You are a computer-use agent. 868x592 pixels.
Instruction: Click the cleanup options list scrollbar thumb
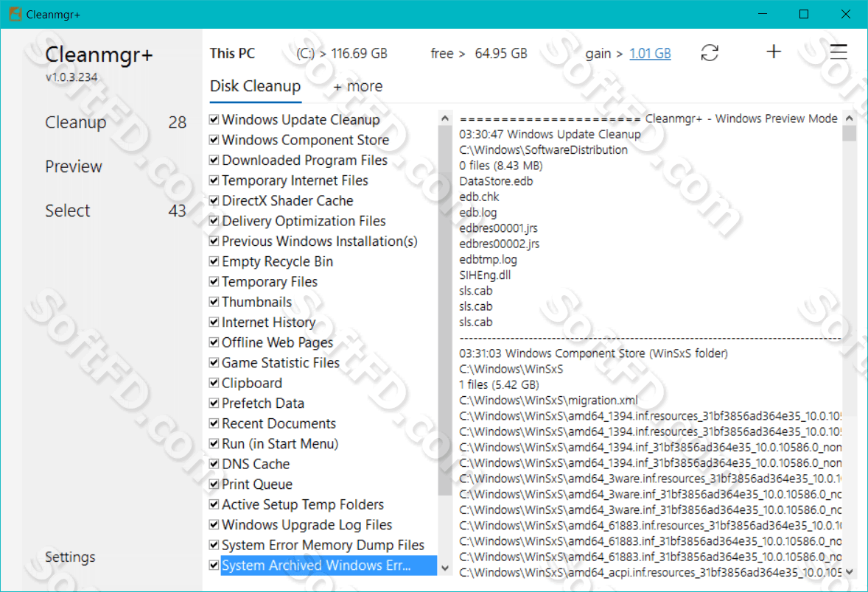444,311
